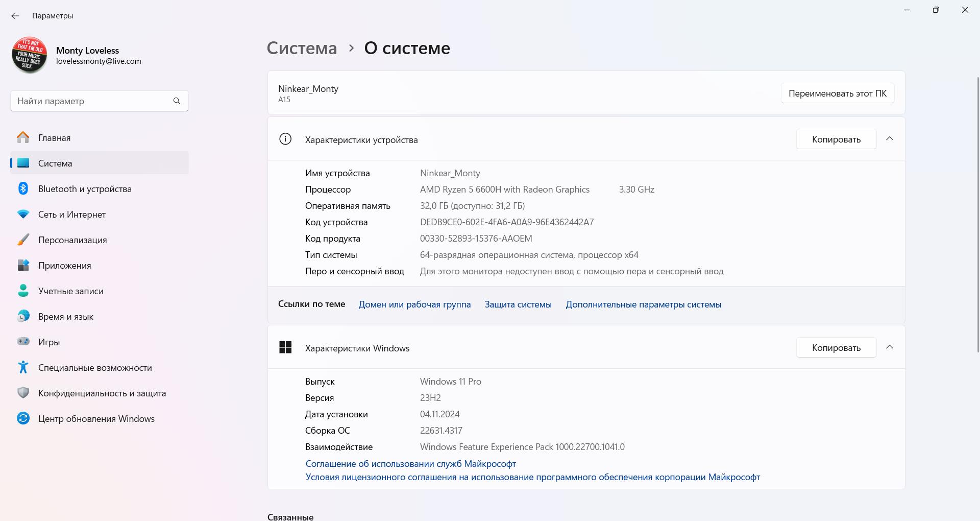Click install date 04.11.2024
This screenshot has width=980, height=521.
tap(440, 414)
